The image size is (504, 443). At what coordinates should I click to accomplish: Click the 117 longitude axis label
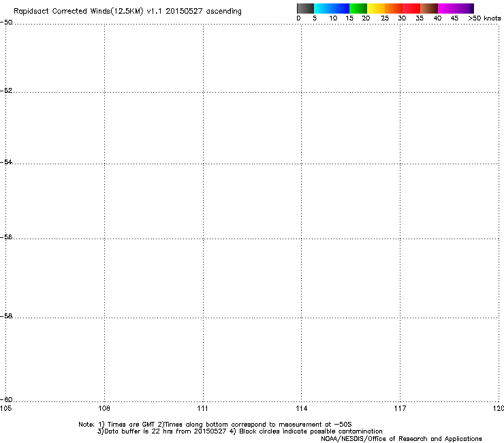[x=400, y=408]
